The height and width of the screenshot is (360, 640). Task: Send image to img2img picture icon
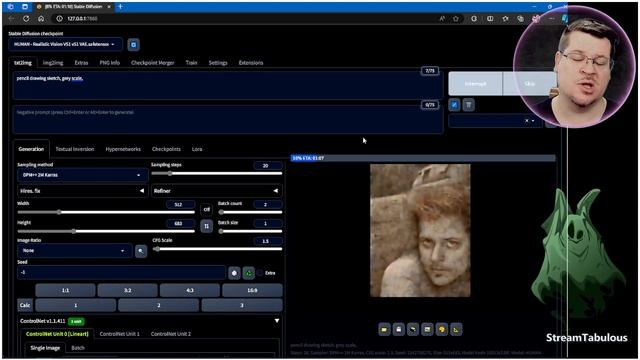pos(427,329)
